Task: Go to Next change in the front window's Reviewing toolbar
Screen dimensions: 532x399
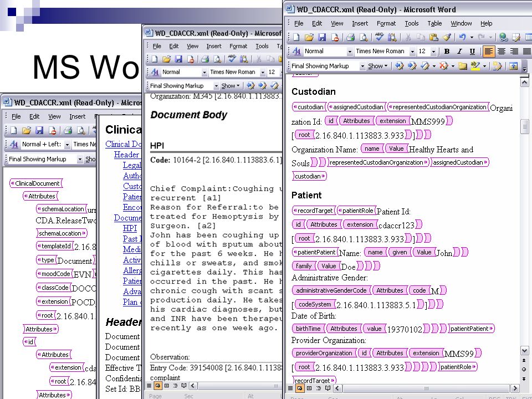Action: coord(412,66)
